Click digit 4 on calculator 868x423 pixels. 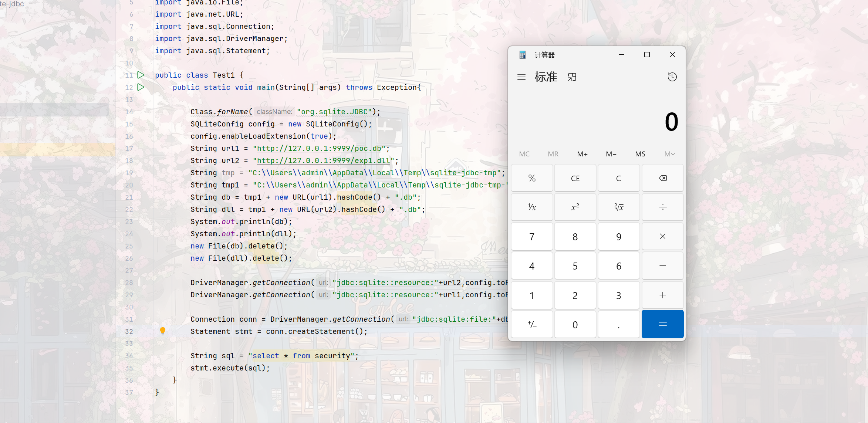[x=532, y=265]
